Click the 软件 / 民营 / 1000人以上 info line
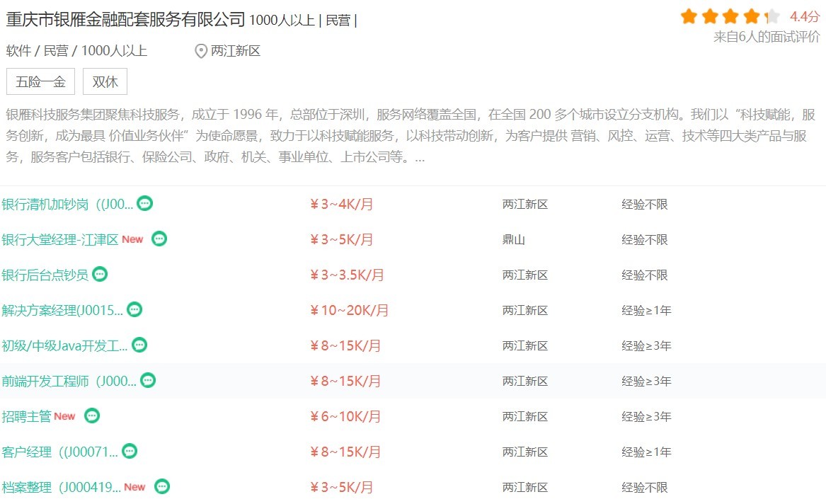The width and height of the screenshot is (826, 504). pyautogui.click(x=76, y=51)
